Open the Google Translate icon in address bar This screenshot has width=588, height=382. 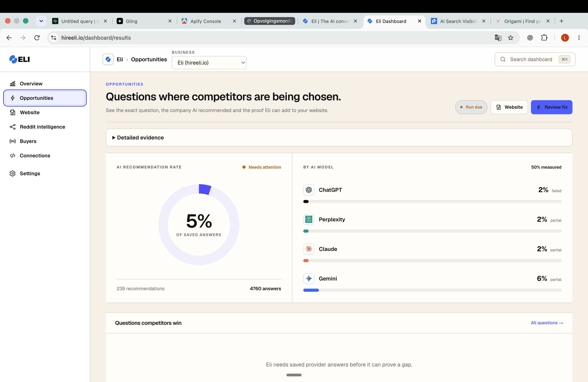click(498, 38)
